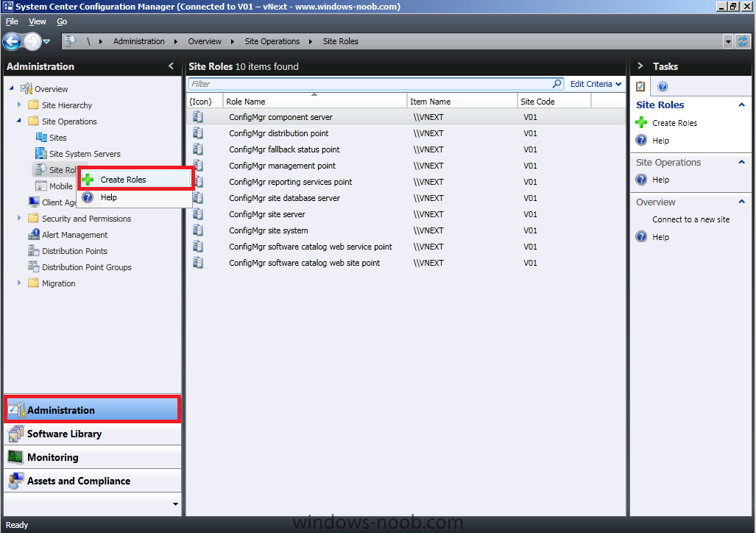The image size is (756, 533).
Task: Open the navigation history dropdown arrow
Action: point(47,41)
